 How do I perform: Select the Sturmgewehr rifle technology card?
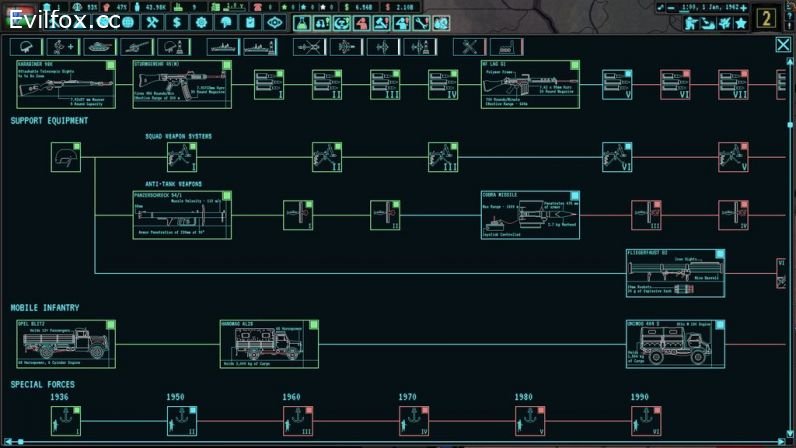pos(182,83)
